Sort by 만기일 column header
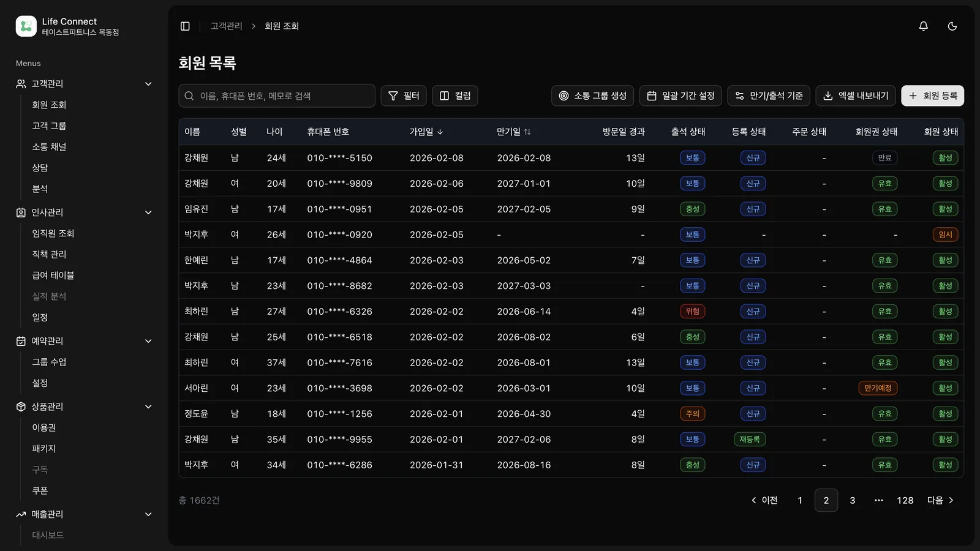 pyautogui.click(x=513, y=132)
